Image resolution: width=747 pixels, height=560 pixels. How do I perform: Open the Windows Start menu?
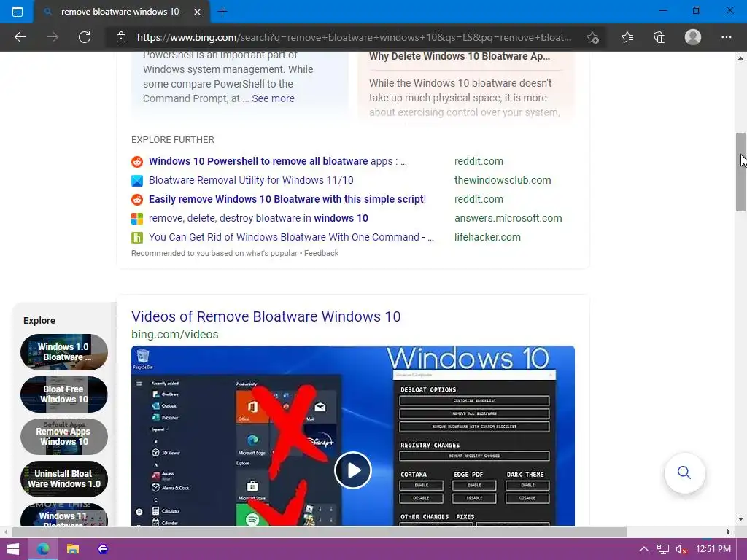point(13,549)
